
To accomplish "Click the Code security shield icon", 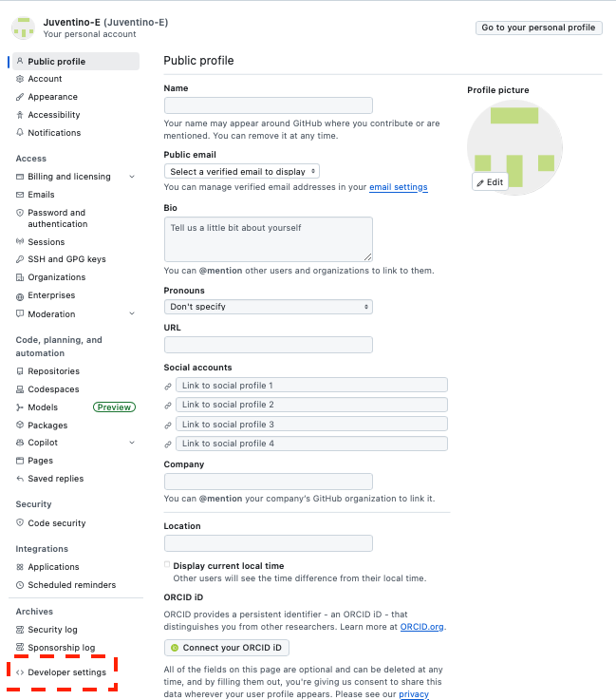I will tap(20, 523).
